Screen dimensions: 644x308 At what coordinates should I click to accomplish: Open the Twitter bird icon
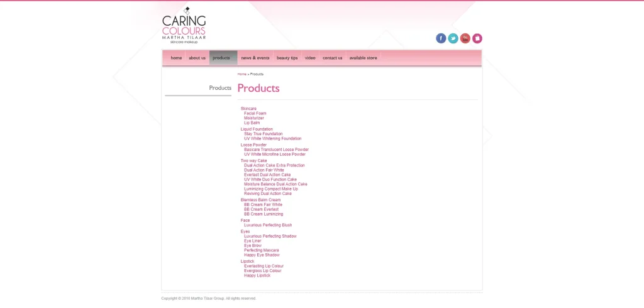pyautogui.click(x=453, y=38)
